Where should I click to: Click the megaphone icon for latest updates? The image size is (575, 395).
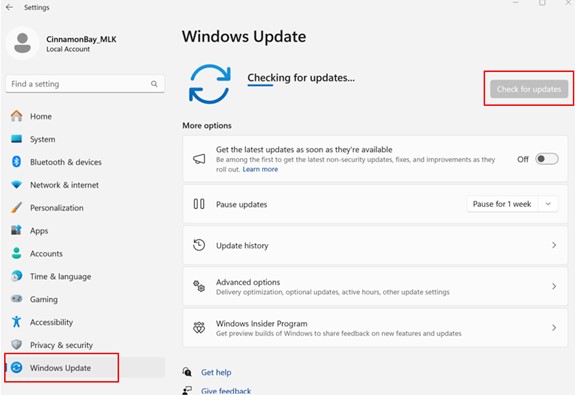[199, 159]
